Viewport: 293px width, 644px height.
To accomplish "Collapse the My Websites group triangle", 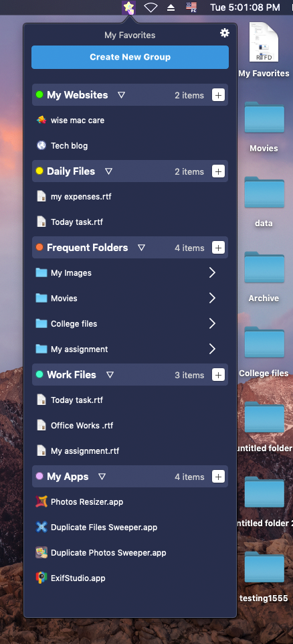I will tap(121, 95).
